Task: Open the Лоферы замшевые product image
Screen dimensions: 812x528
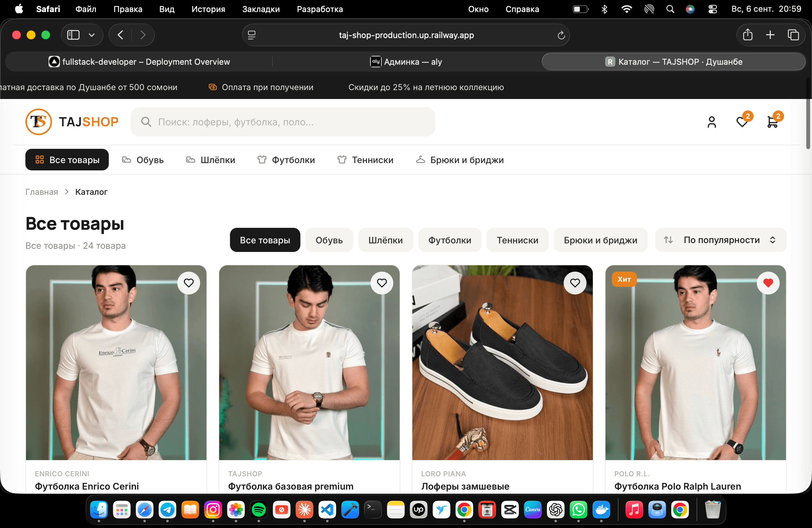Action: pyautogui.click(x=502, y=362)
